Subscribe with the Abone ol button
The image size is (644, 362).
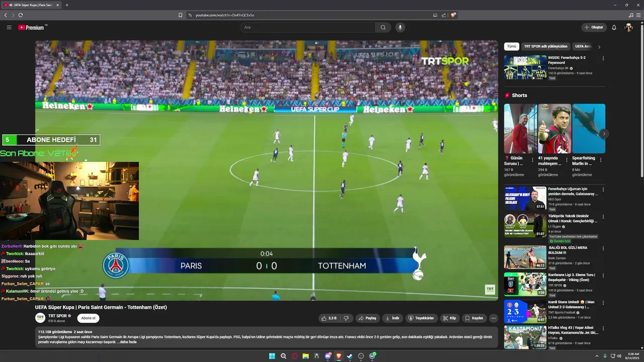click(x=88, y=318)
